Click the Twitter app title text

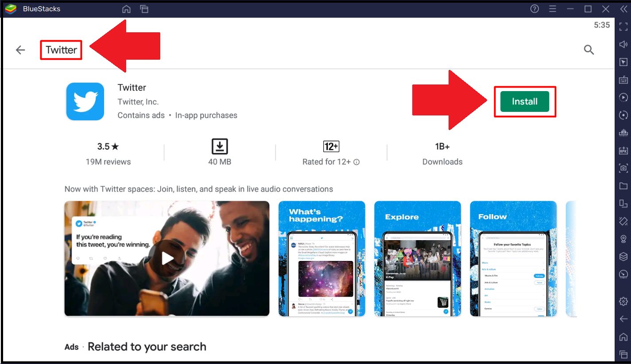click(132, 88)
